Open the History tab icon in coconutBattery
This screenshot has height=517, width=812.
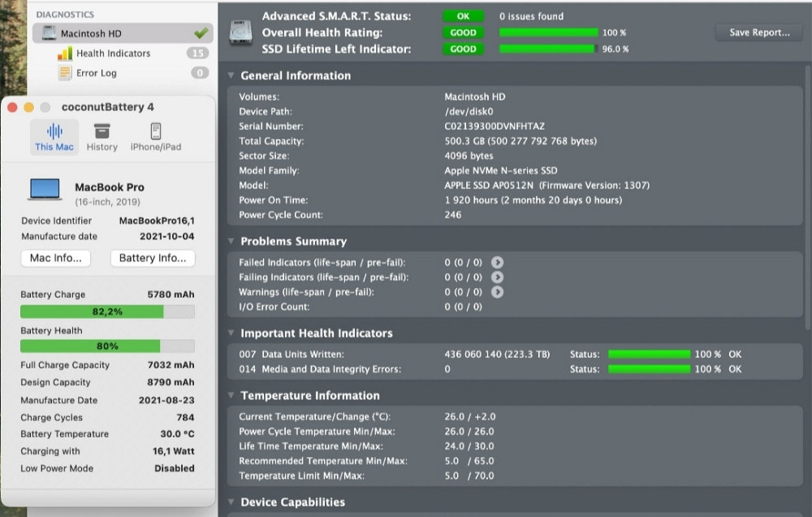coord(101,132)
